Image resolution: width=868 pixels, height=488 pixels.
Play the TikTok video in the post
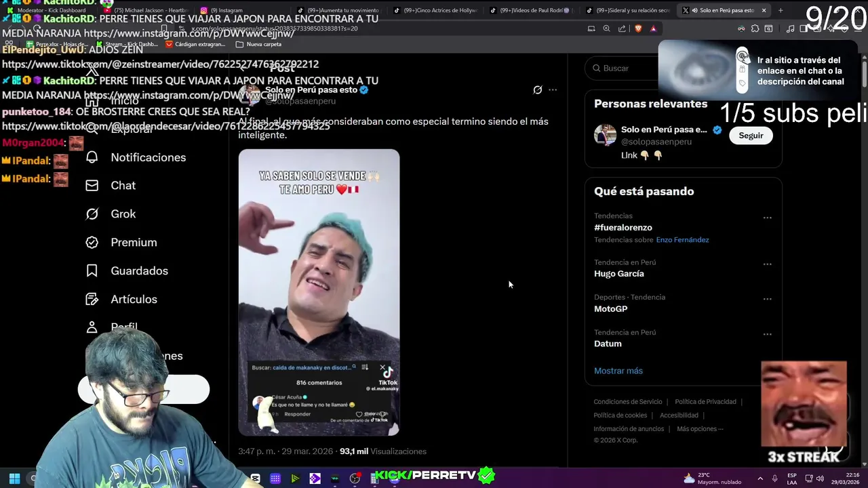(x=319, y=292)
